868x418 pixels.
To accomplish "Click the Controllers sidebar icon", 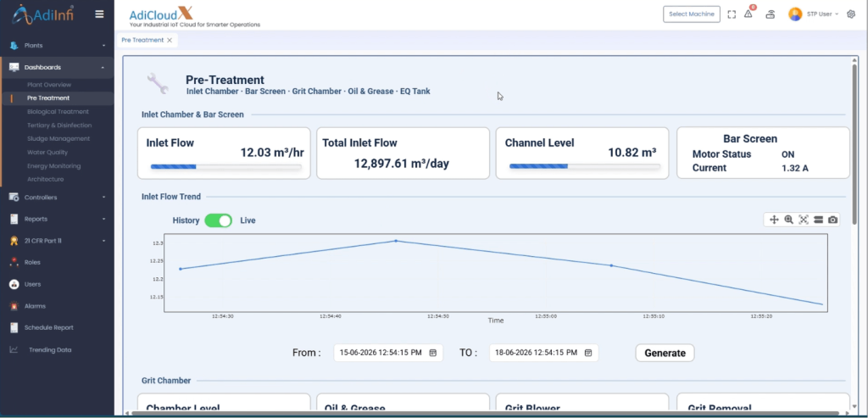I will (14, 198).
